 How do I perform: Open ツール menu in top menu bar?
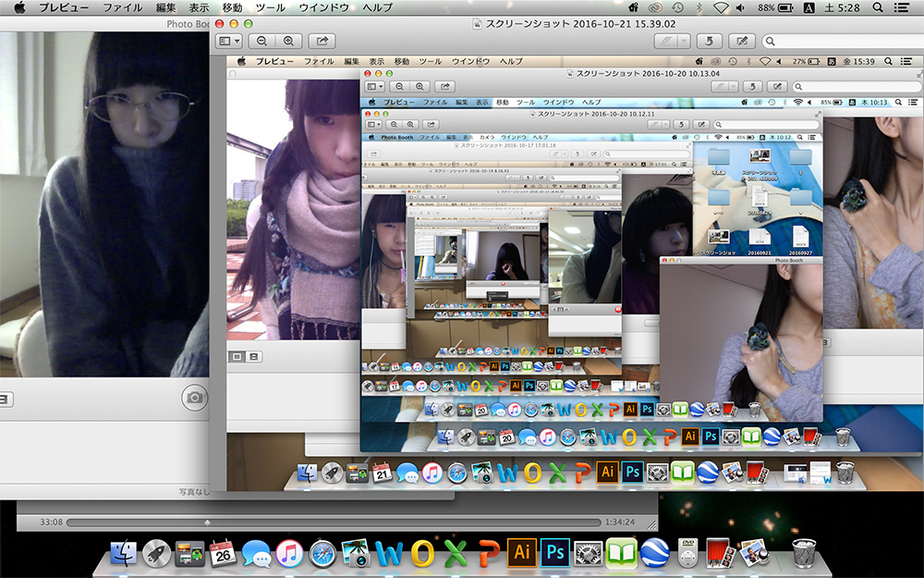271,7
